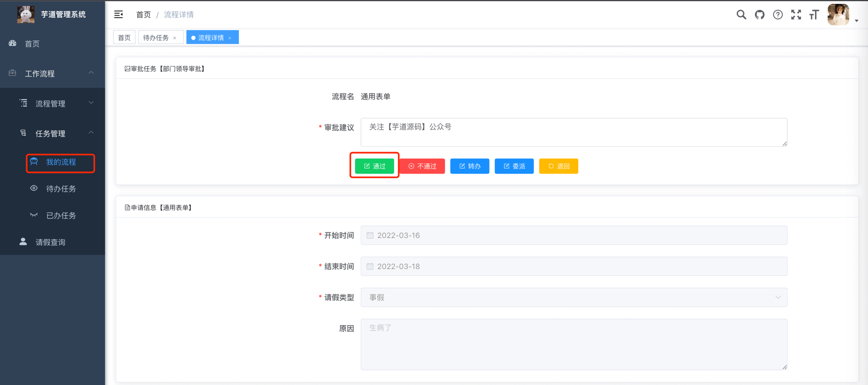Open the user avatar menu
The image size is (868, 385).
(839, 15)
